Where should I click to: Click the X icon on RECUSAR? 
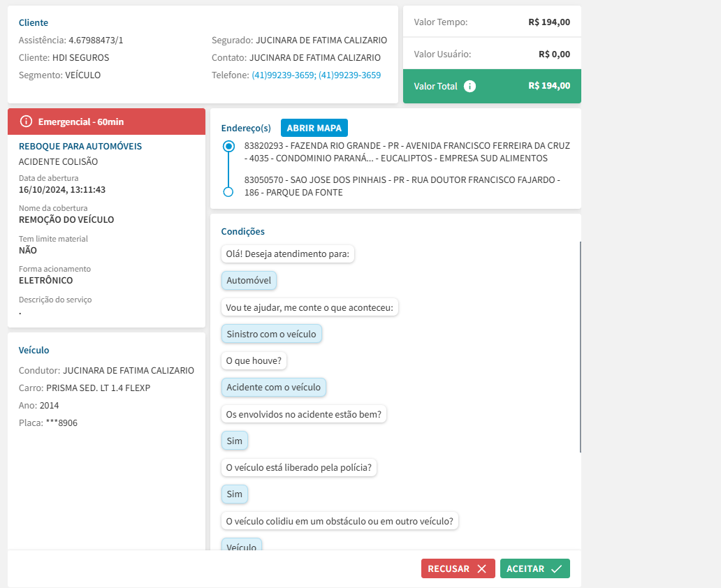click(x=481, y=569)
